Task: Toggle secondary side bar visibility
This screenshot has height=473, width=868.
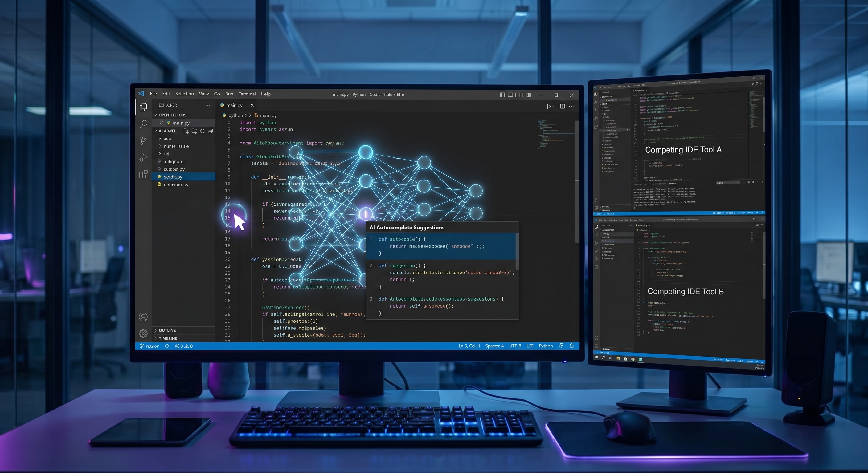Action: point(518,95)
